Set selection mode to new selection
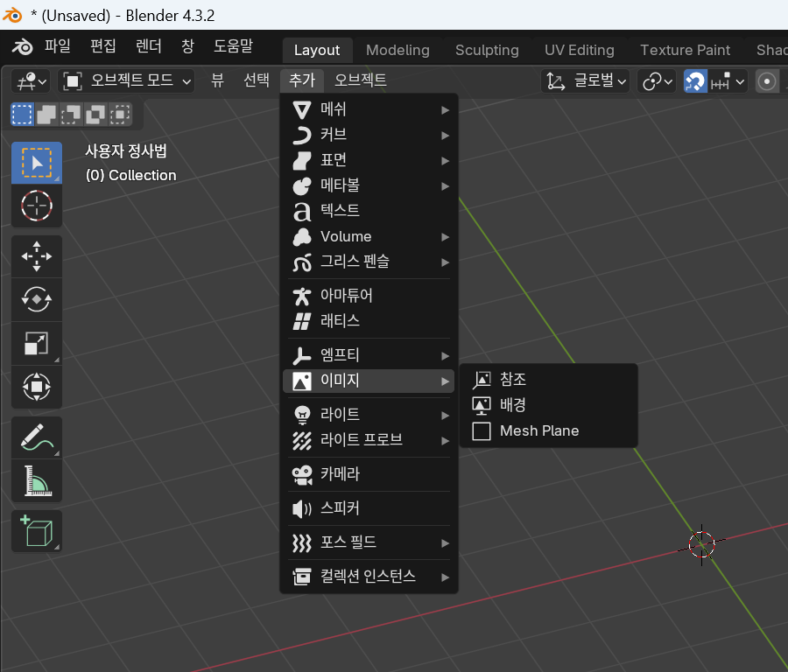 click(22, 114)
